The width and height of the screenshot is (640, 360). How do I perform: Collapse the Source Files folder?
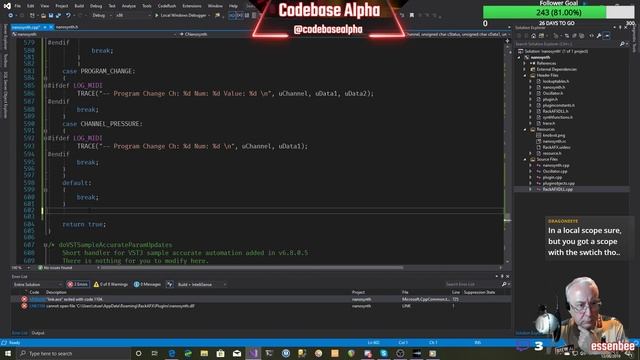pos(525,160)
